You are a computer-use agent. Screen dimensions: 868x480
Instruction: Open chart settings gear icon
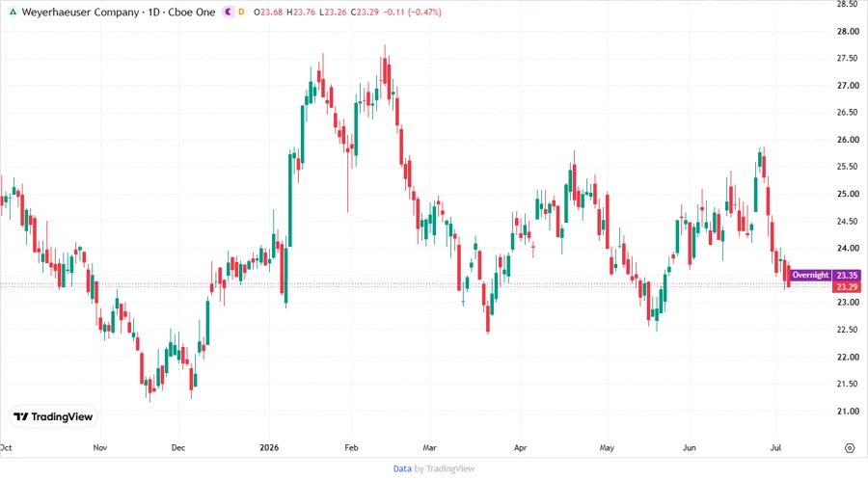850,448
